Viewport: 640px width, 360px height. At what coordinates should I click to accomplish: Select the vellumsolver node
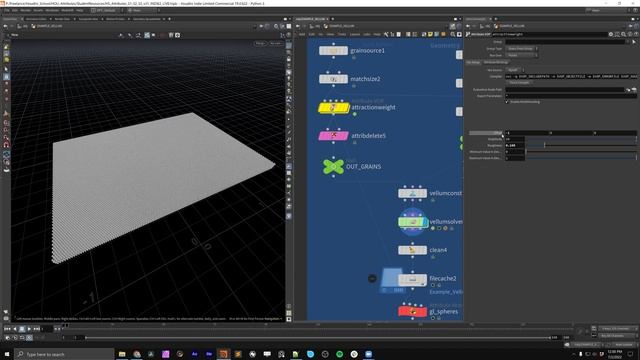point(412,222)
